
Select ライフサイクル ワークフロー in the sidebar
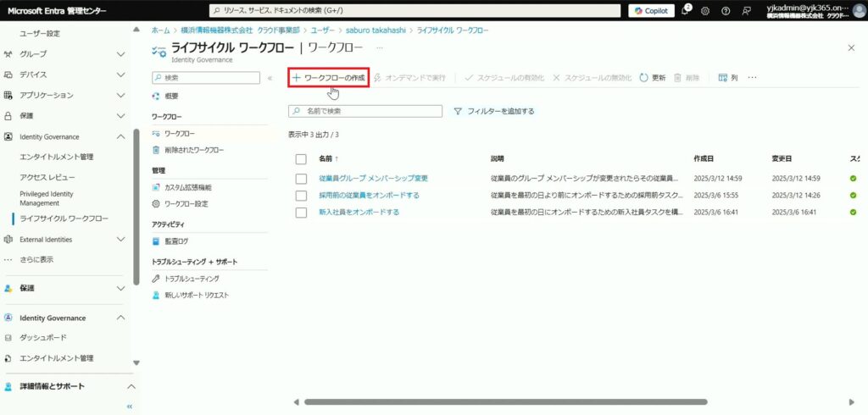coord(64,219)
